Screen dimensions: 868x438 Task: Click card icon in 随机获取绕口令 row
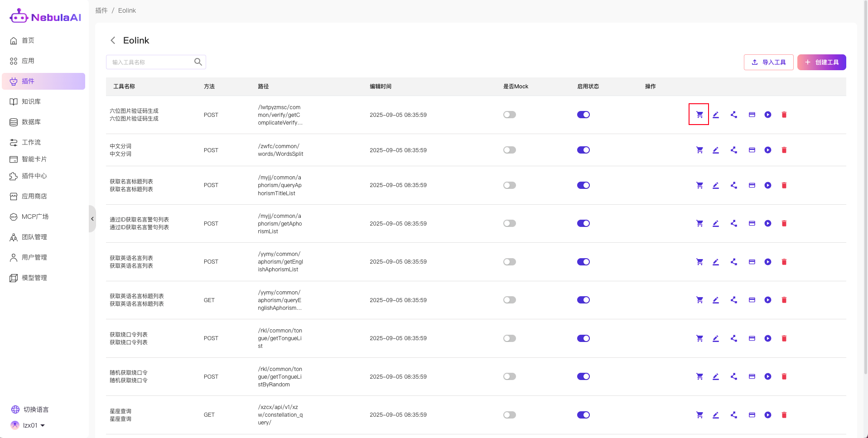coord(752,376)
